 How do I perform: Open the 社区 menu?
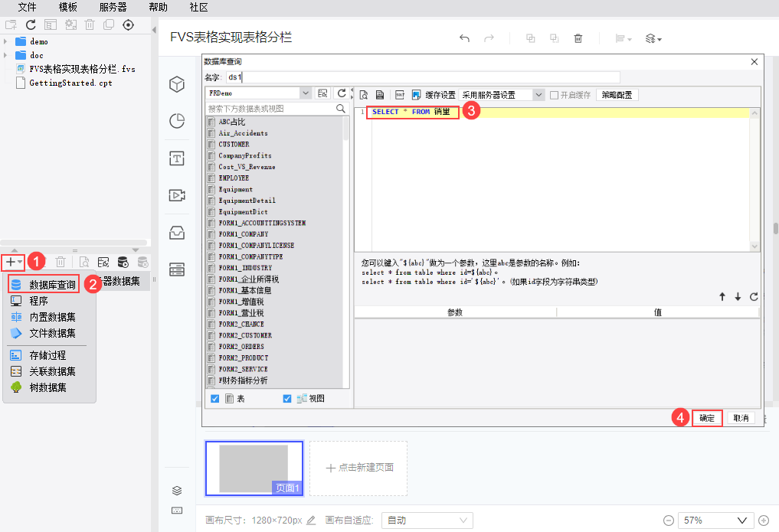pyautogui.click(x=198, y=7)
